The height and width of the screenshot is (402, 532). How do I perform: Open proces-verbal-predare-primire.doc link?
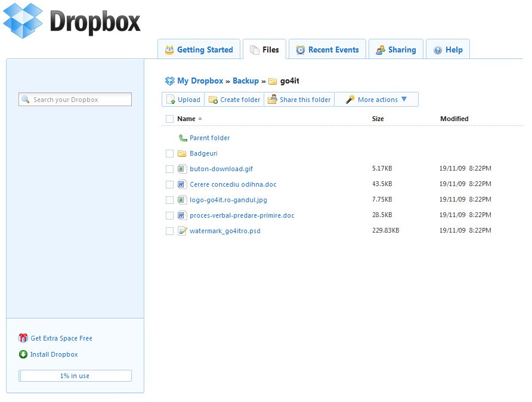pos(242,215)
